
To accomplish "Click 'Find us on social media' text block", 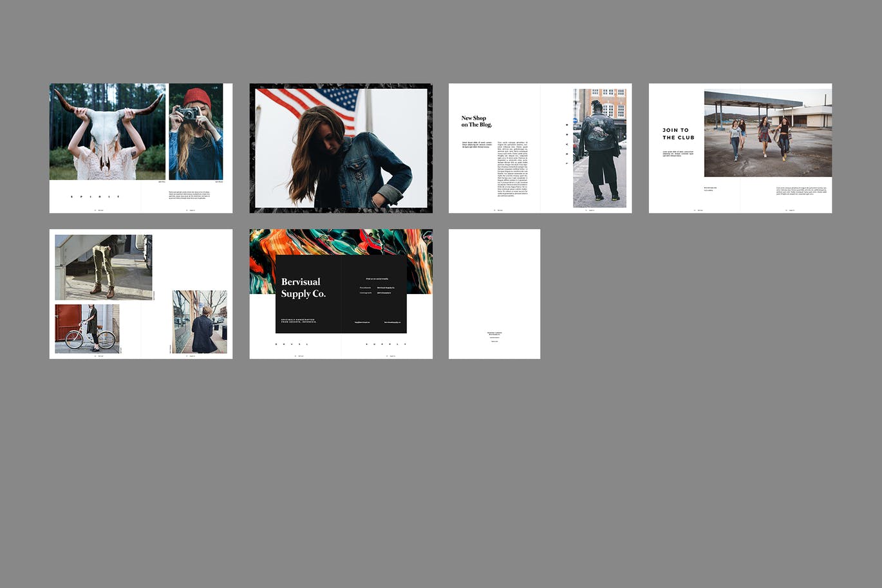I will (x=377, y=279).
